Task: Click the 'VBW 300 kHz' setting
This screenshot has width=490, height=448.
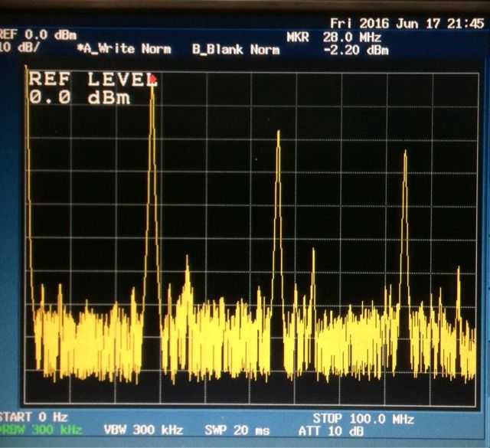Action: point(143,430)
